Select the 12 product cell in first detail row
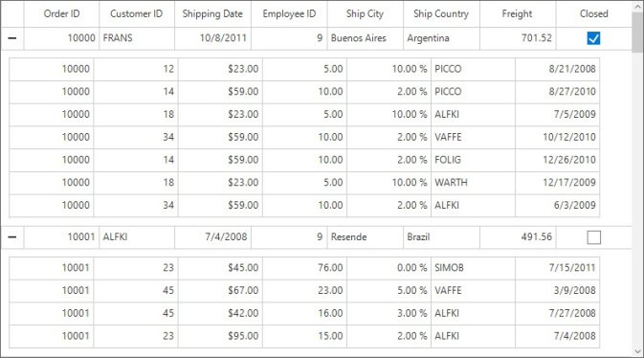This screenshot has height=358, width=644. pos(136,69)
